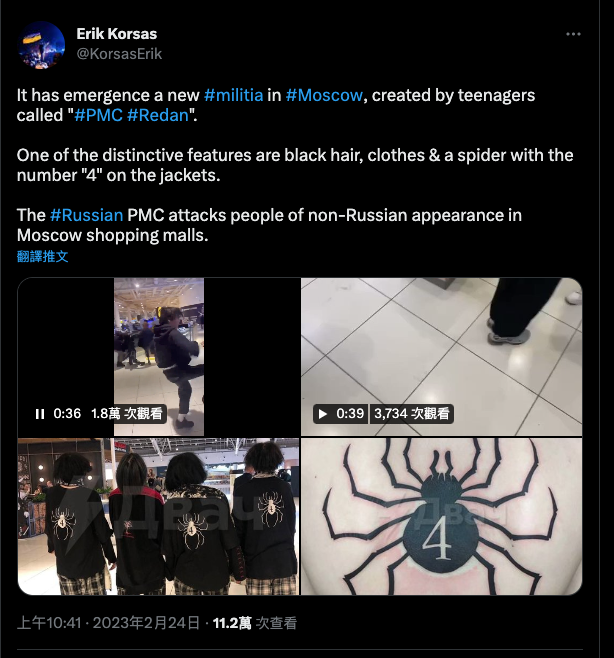Open the mall floor video thumbnail
This screenshot has height=658, width=614.
click(442, 357)
